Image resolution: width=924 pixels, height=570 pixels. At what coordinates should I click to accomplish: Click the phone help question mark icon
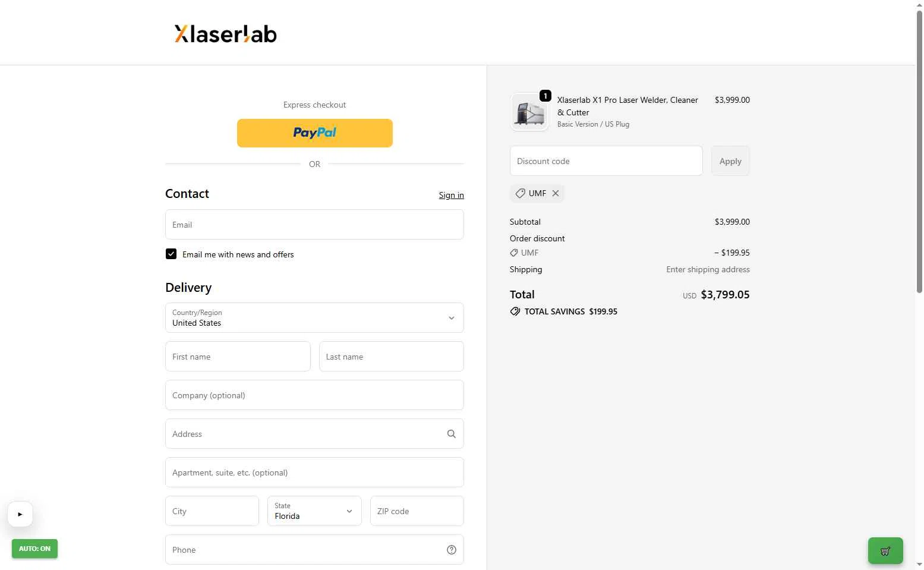[x=452, y=550]
